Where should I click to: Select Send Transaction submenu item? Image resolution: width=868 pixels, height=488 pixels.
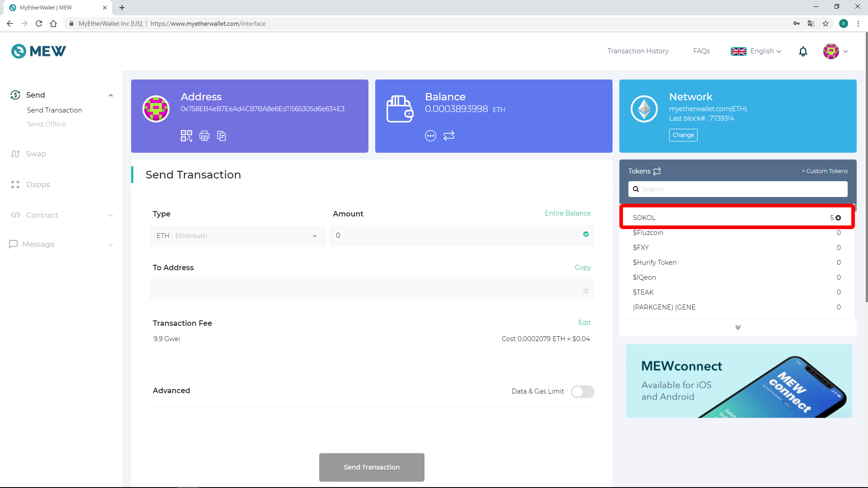[54, 110]
